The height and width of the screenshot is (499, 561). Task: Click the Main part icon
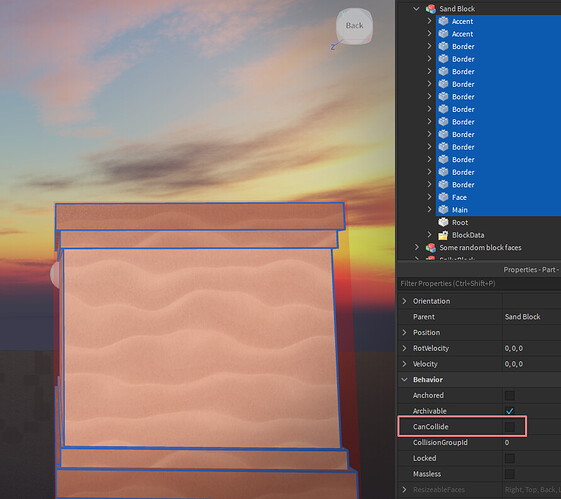443,210
